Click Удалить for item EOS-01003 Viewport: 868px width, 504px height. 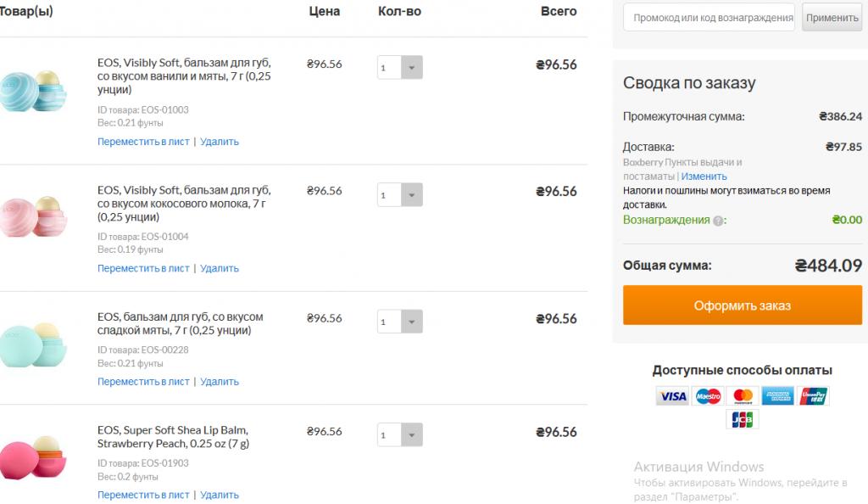pyautogui.click(x=220, y=142)
